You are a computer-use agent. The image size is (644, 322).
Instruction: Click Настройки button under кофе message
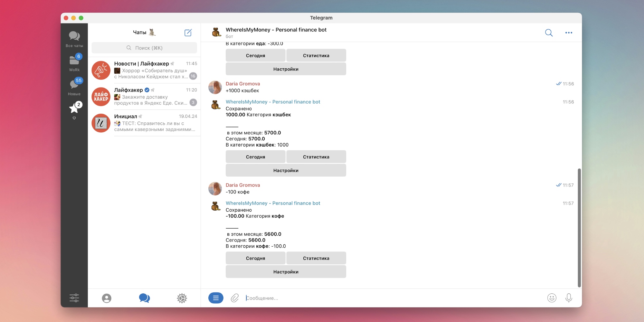pos(286,272)
